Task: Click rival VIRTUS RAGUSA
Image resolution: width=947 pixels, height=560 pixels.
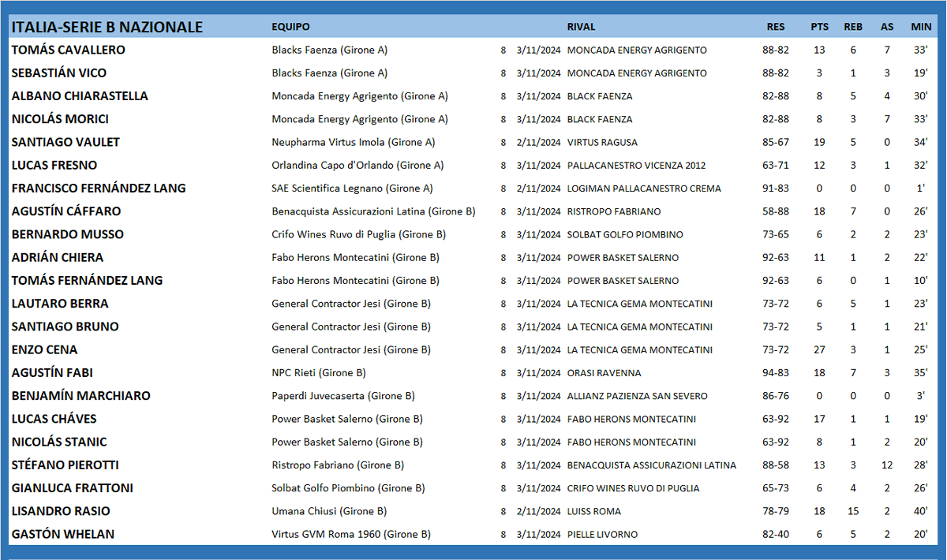Action: coord(602,143)
